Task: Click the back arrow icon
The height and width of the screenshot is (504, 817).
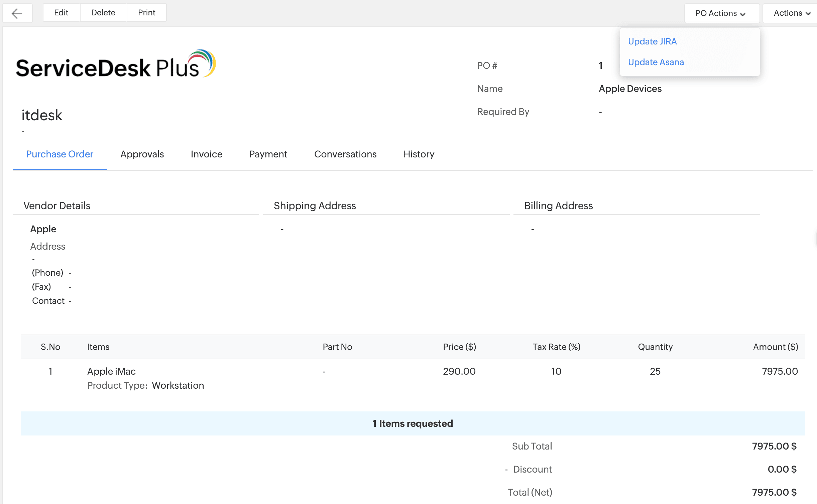Action: click(17, 13)
